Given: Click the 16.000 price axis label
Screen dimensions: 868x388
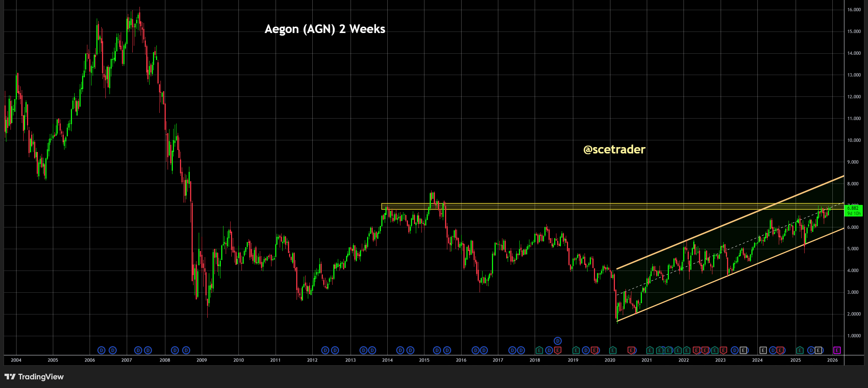Looking at the screenshot, I should coord(854,10).
